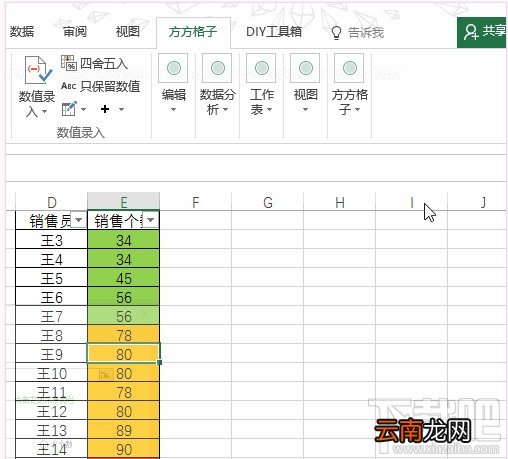Click cell containing 王9
The width and height of the screenshot is (508, 459).
pyautogui.click(x=51, y=354)
